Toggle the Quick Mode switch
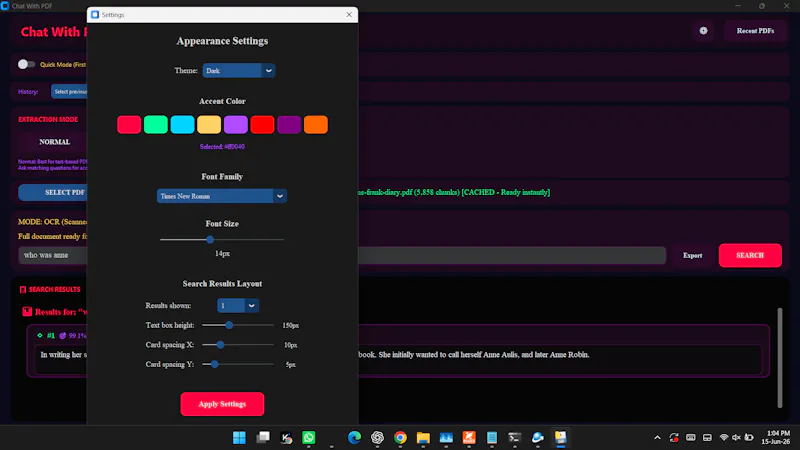800x450 pixels. click(x=26, y=64)
